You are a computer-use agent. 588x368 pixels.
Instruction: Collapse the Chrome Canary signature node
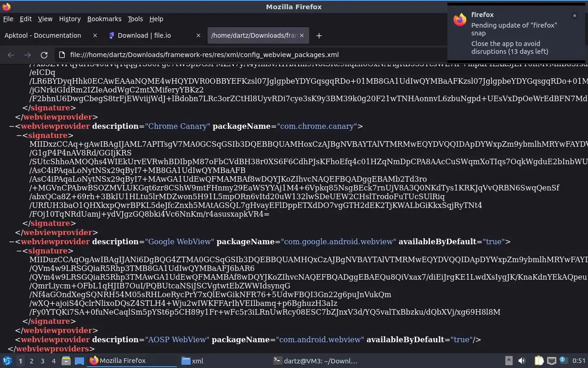[19, 135]
